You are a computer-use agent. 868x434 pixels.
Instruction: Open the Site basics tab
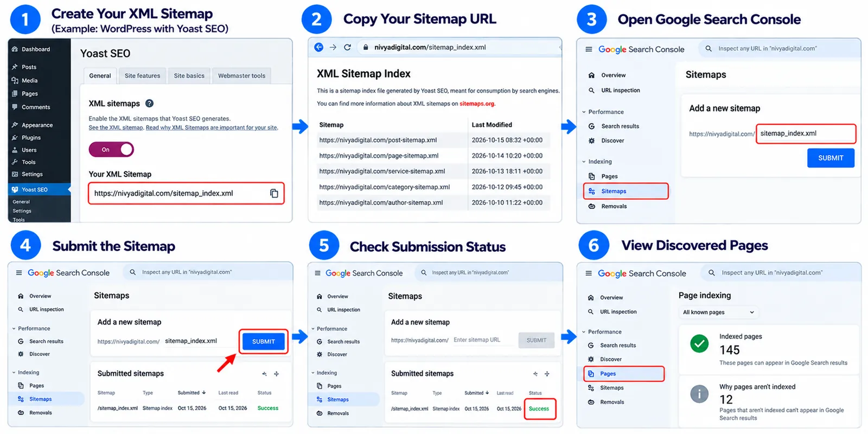pos(189,76)
